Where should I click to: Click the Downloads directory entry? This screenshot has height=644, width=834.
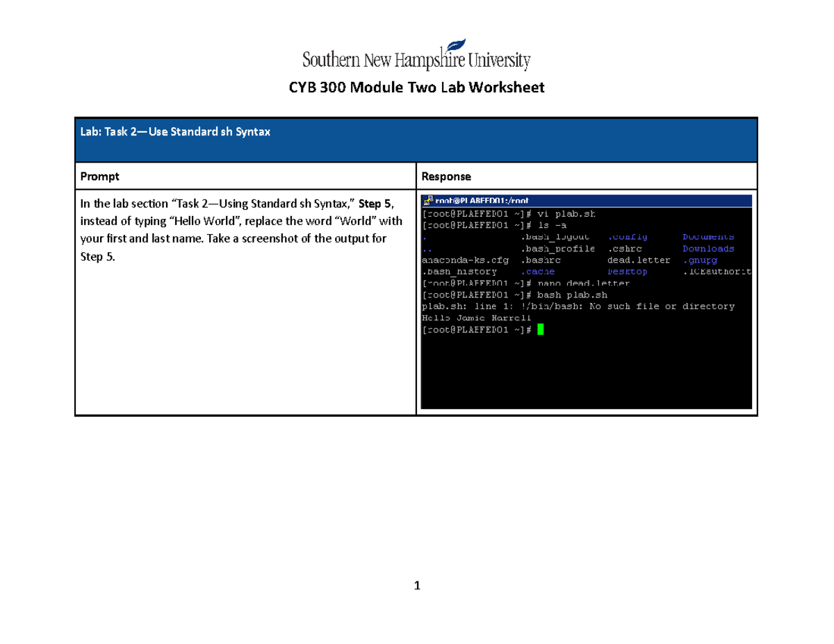pos(708,248)
